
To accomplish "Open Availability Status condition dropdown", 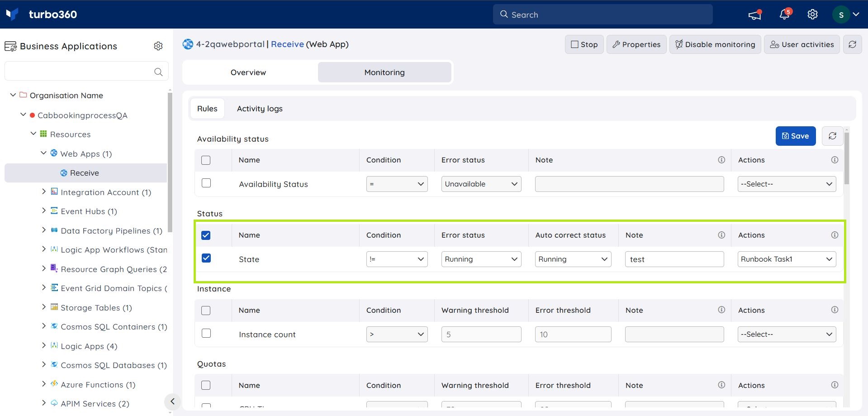I will coord(397,184).
